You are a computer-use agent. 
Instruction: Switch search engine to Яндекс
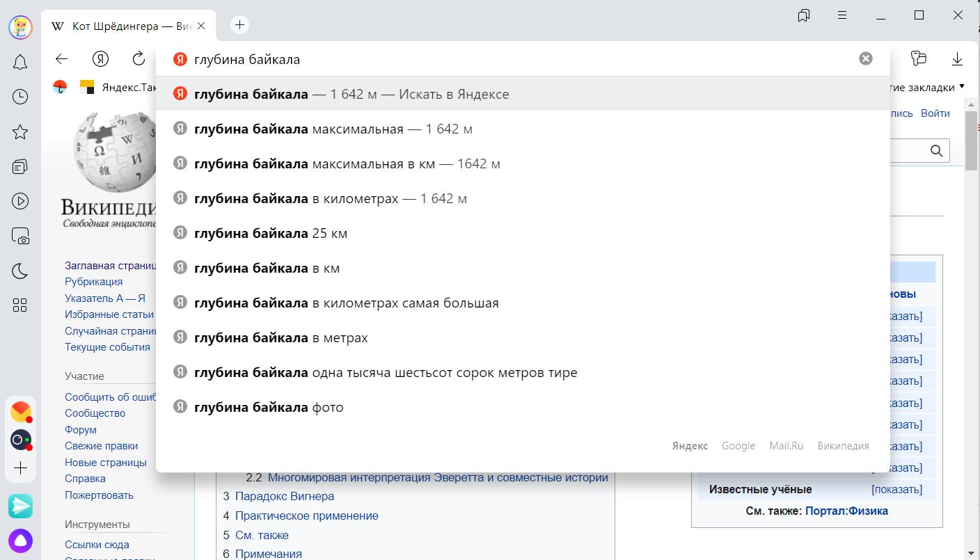[690, 446]
